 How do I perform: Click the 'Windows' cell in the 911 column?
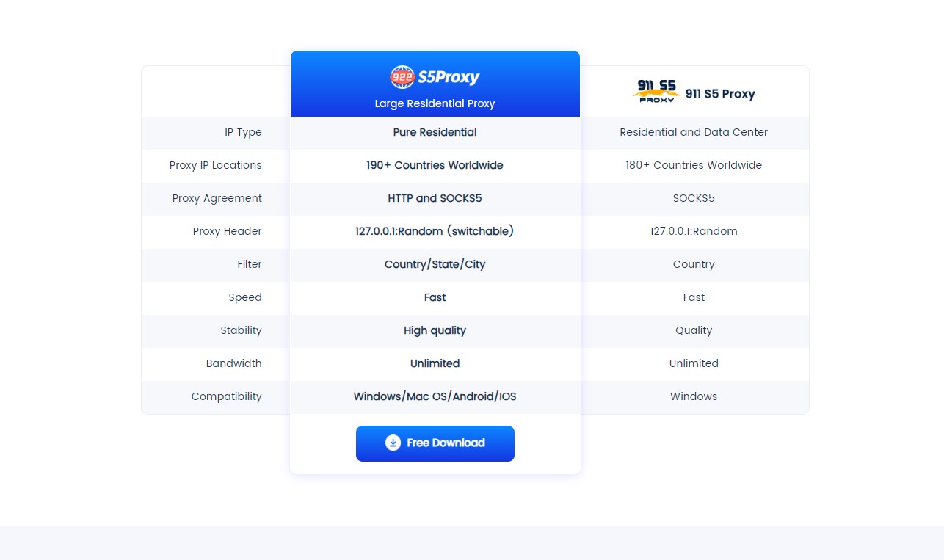click(694, 396)
